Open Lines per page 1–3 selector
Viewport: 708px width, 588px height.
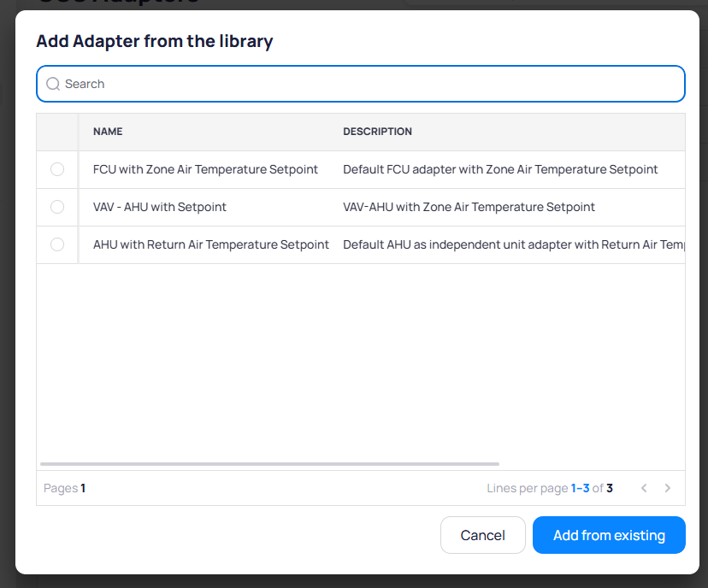point(580,488)
